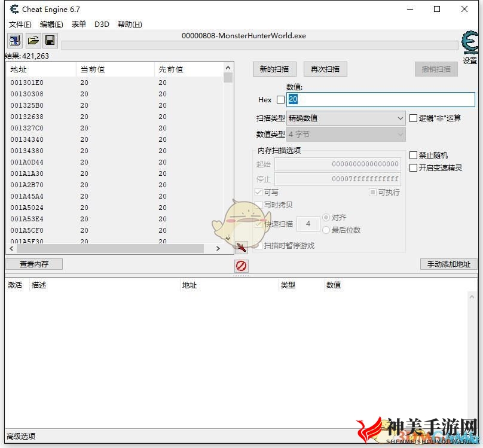Viewport: 483px width, 448px height.
Task: Open the 表单 menu
Action: pyautogui.click(x=79, y=25)
